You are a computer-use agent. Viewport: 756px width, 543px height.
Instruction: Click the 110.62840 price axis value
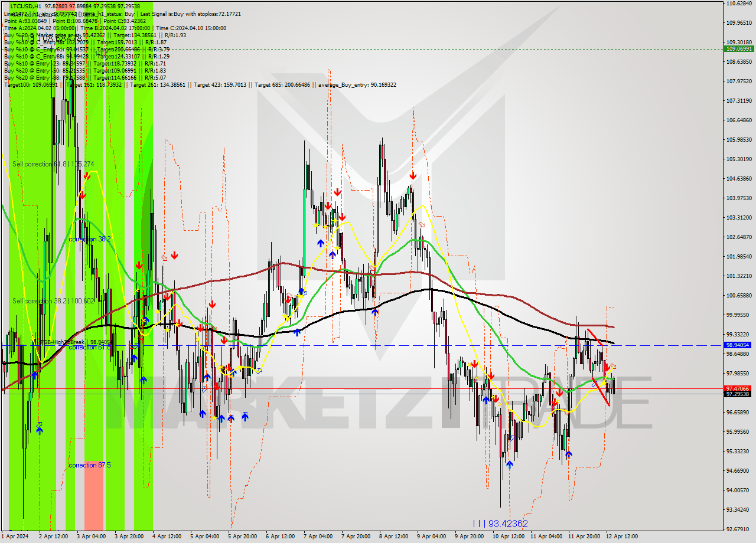point(739,4)
